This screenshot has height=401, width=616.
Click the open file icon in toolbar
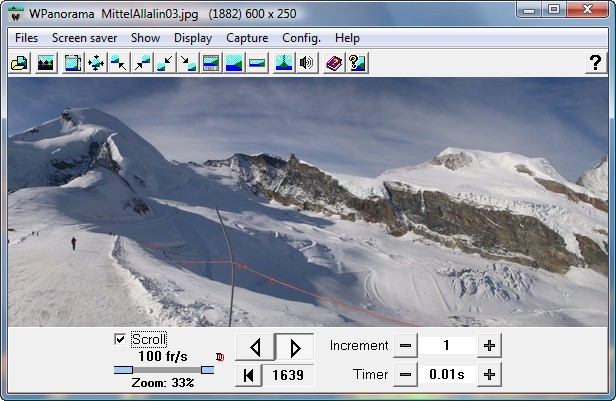19,63
